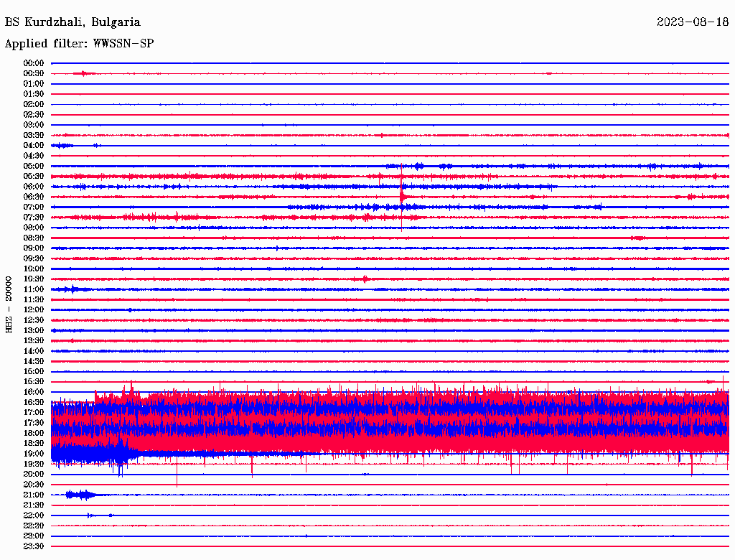The width and height of the screenshot is (735, 560).
Task: Select the 18:00 time label
Action: pyautogui.click(x=34, y=434)
